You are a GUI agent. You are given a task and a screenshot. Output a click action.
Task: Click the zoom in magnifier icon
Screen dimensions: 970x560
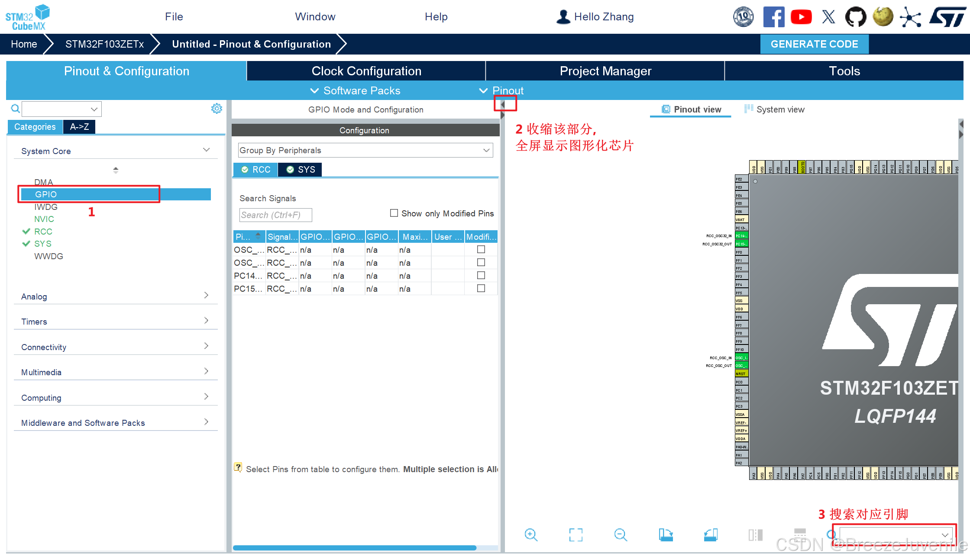click(530, 535)
